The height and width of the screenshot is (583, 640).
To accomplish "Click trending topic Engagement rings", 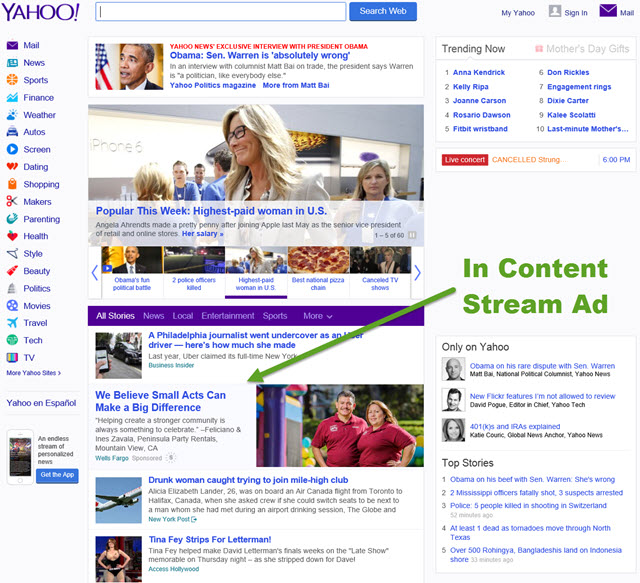I will pyautogui.click(x=579, y=87).
